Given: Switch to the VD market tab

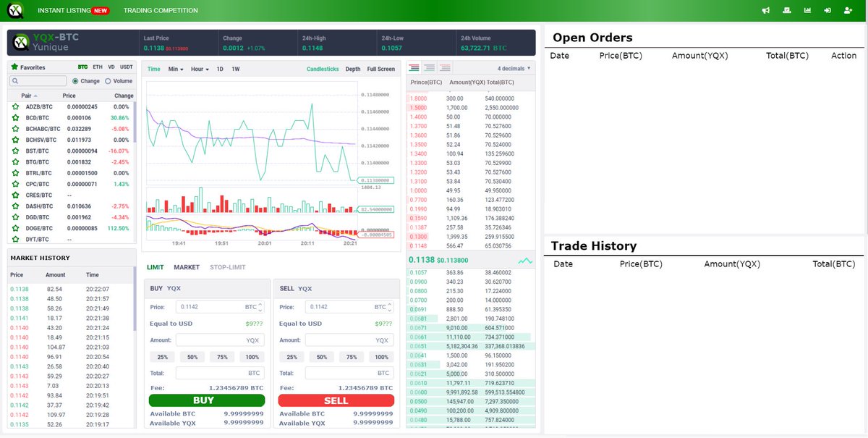Looking at the screenshot, I should tap(111, 67).
